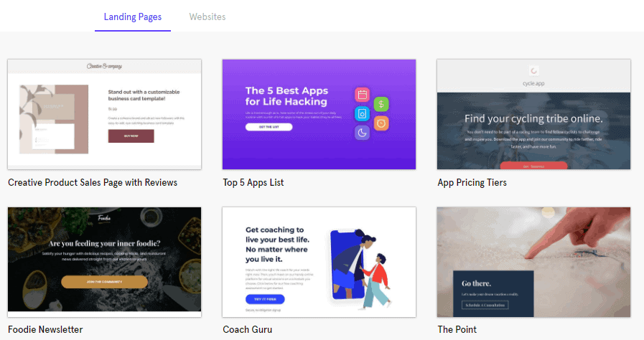Click the Creative & company logo
This screenshot has width=644, height=340.
click(104, 66)
